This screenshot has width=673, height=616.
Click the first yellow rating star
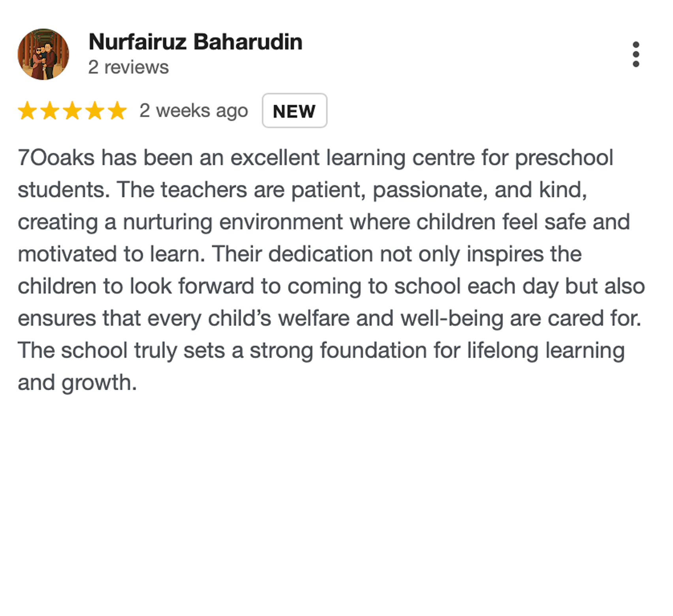[28, 111]
